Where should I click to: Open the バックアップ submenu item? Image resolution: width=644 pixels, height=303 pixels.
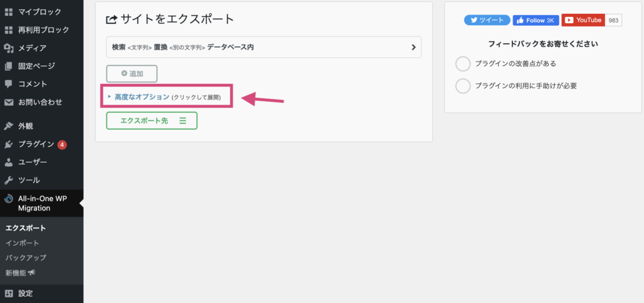coord(26,258)
